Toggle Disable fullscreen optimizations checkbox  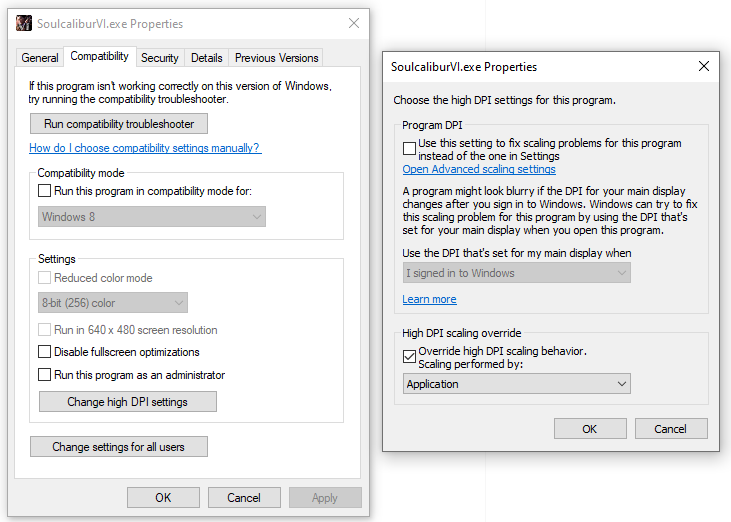pos(44,352)
